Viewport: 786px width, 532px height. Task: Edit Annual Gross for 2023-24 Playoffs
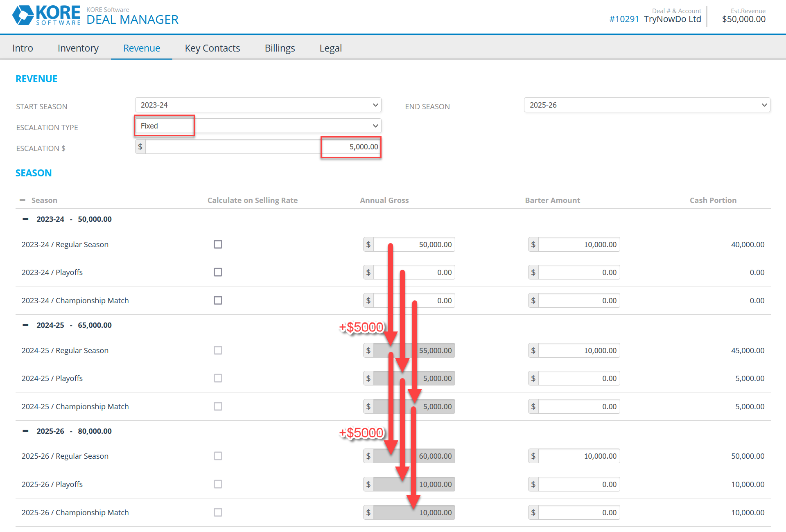[x=414, y=272]
